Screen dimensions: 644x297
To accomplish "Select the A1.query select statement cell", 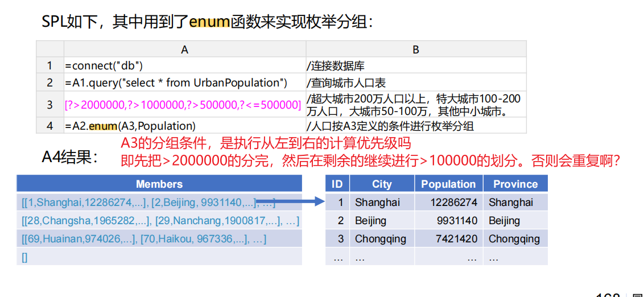I will (176, 83).
